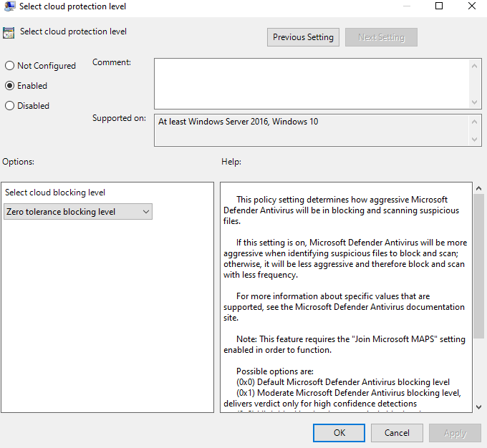This screenshot has width=487, height=448.
Task: Click the Previous Setting button
Action: click(x=303, y=37)
